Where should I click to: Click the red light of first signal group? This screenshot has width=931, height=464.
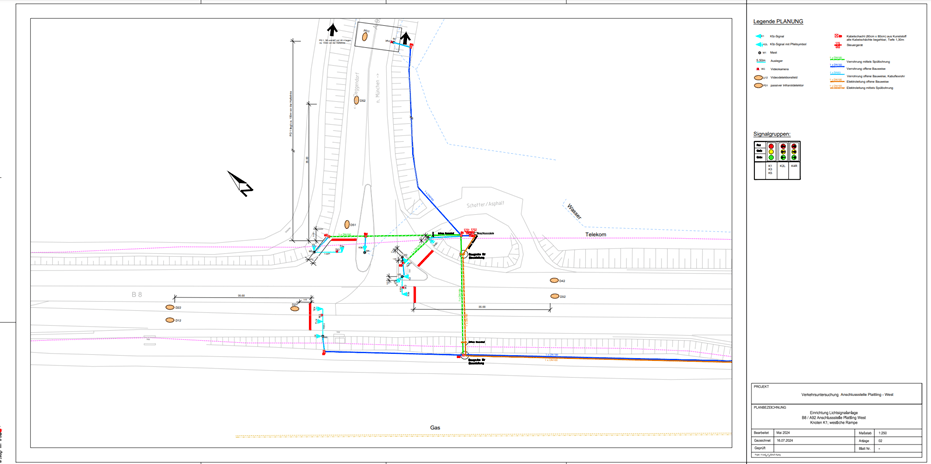(x=771, y=147)
